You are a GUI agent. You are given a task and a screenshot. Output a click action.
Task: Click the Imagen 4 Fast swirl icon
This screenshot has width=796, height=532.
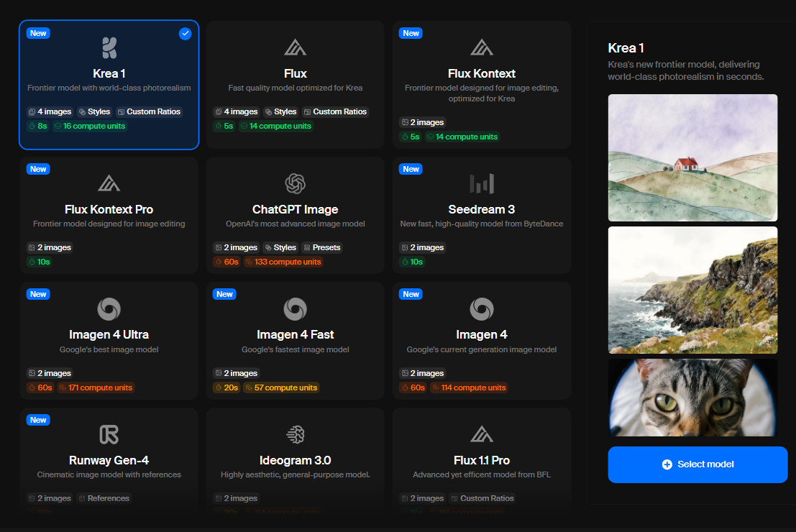coord(295,308)
